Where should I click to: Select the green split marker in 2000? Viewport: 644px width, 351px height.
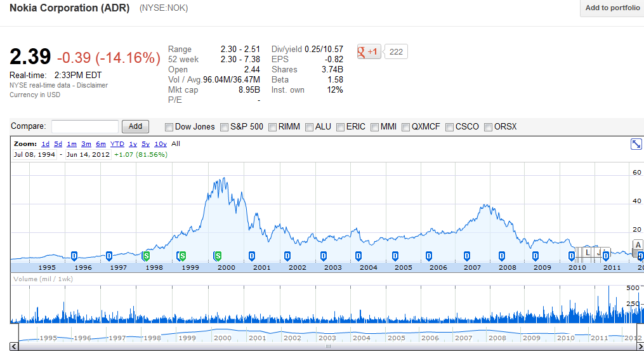coord(218,256)
